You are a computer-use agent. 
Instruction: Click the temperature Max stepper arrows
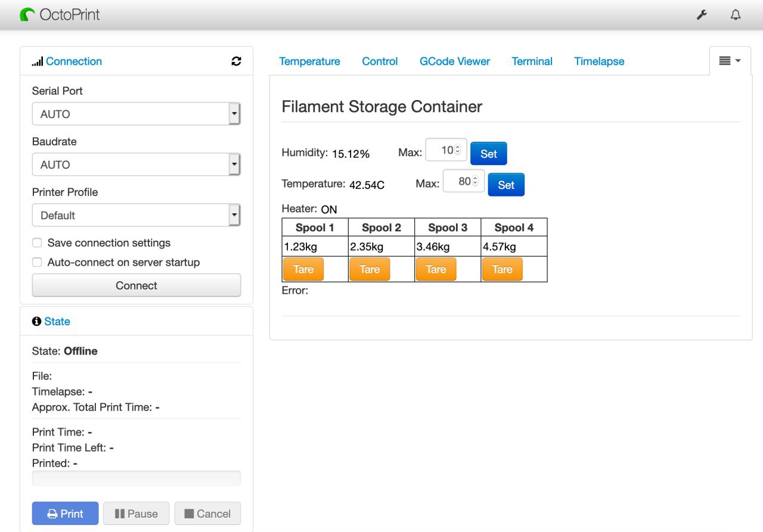click(x=475, y=182)
